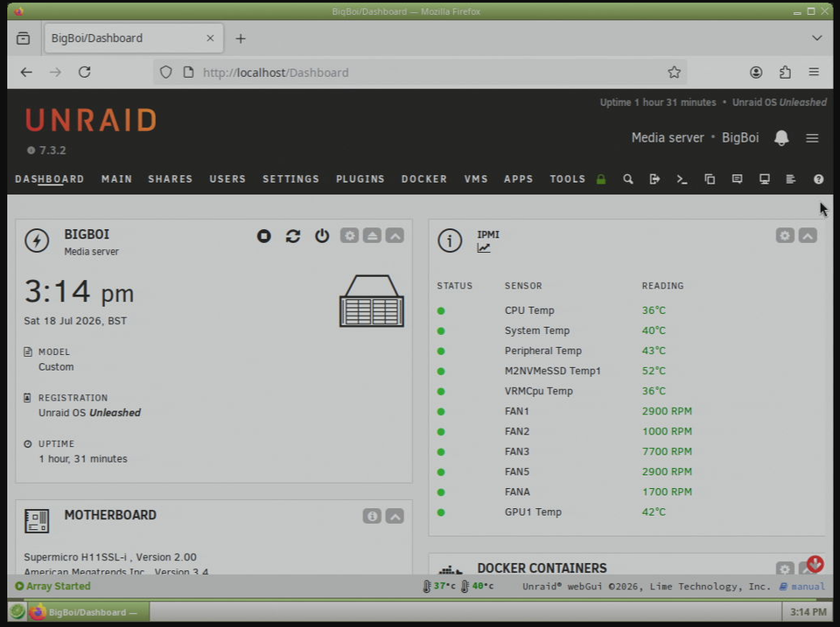840x627 pixels.
Task: Open the notifications bell
Action: [x=781, y=138]
